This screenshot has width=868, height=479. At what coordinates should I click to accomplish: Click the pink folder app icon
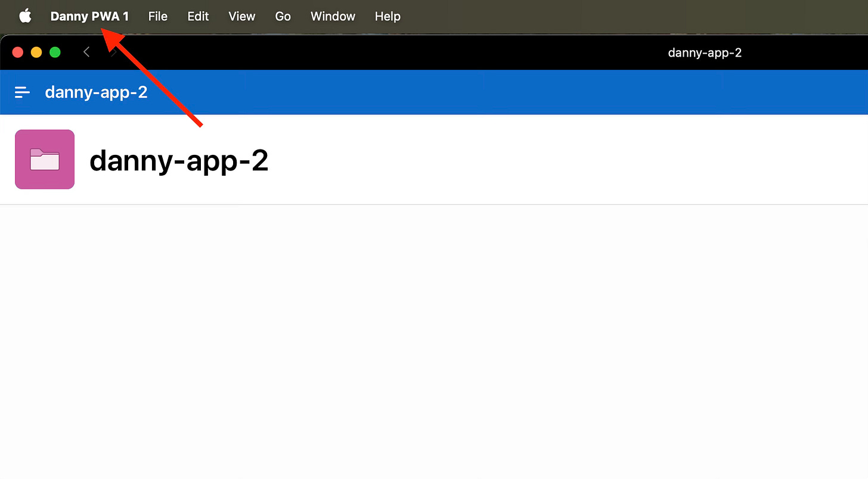tap(45, 159)
